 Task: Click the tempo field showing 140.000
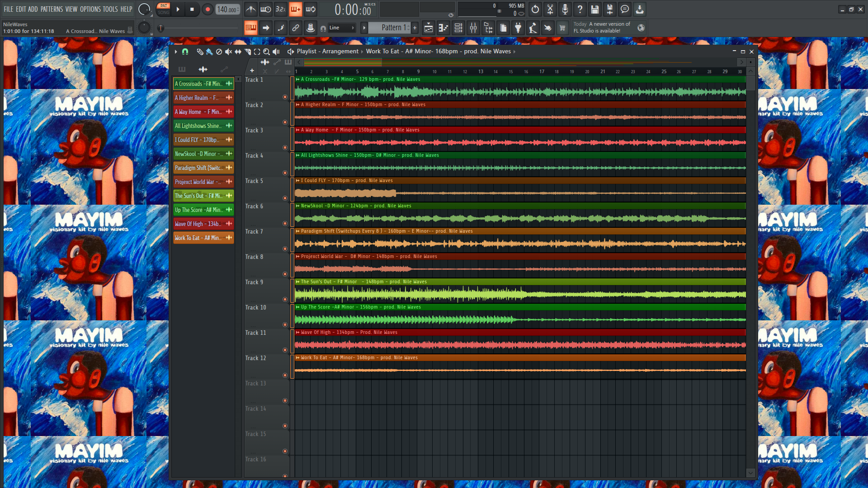[227, 9]
